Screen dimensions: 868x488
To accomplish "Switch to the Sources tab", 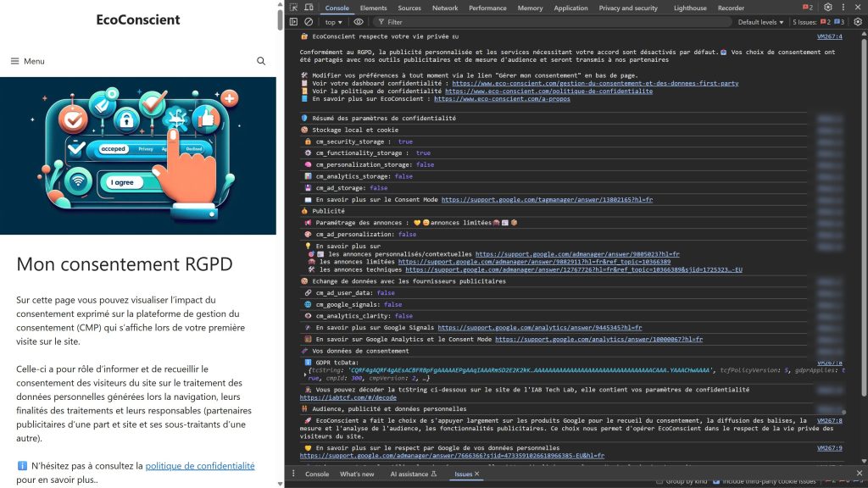I will point(409,8).
